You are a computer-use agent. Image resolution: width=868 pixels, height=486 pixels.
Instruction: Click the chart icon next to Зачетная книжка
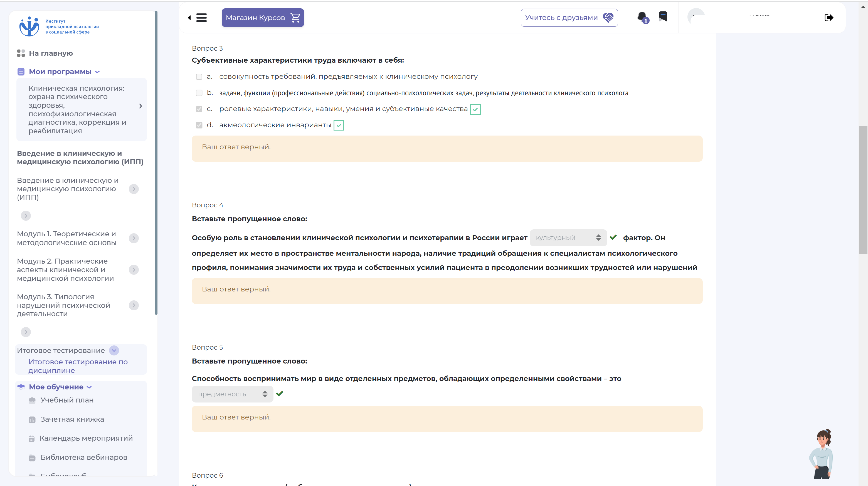(x=32, y=419)
